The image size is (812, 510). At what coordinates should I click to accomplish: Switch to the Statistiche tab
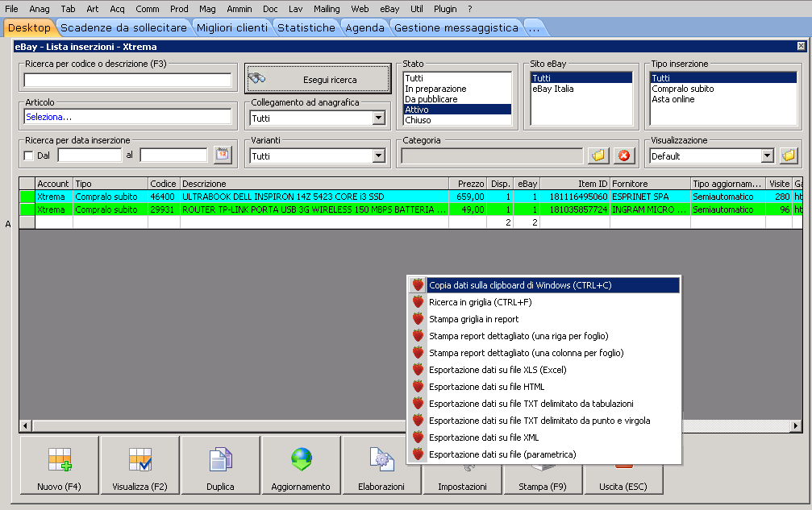[306, 27]
